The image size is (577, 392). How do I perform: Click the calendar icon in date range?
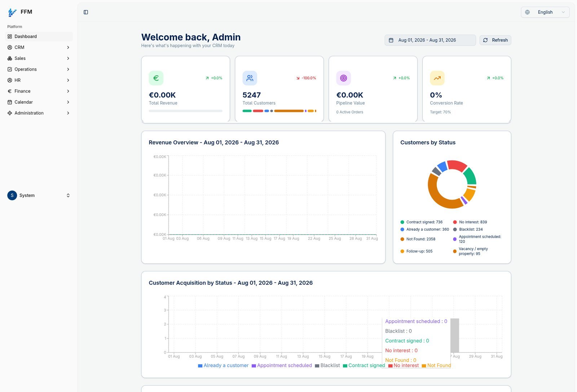[x=391, y=40]
